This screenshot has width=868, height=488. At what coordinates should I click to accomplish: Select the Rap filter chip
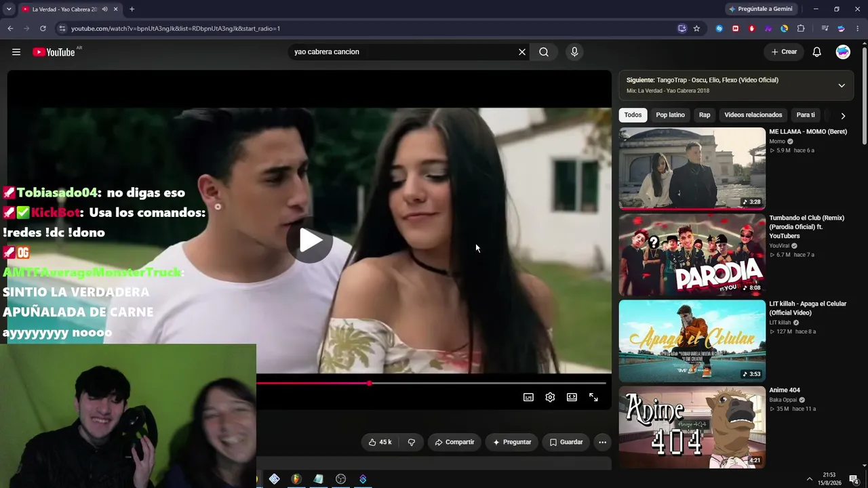705,115
